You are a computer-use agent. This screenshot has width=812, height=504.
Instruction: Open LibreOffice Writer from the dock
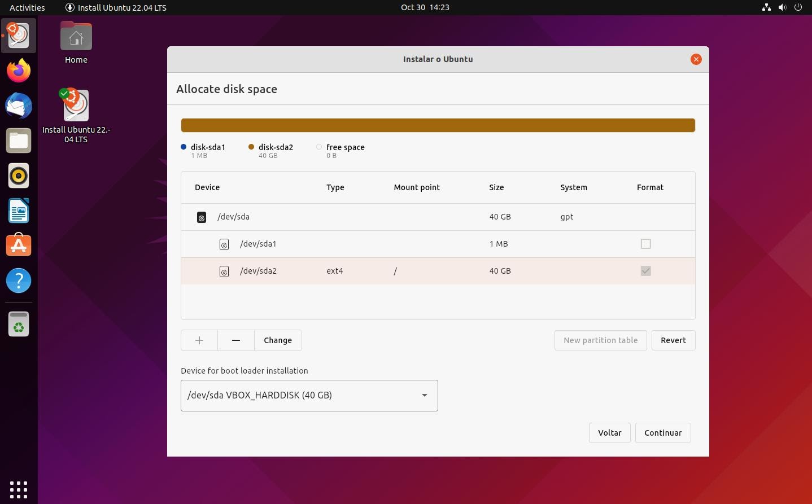[19, 211]
